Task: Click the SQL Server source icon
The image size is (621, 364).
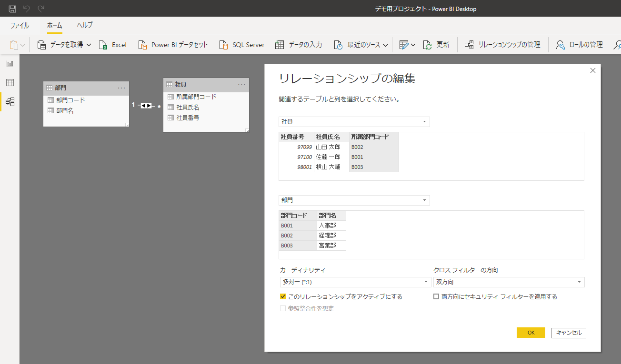Action: pyautogui.click(x=223, y=45)
